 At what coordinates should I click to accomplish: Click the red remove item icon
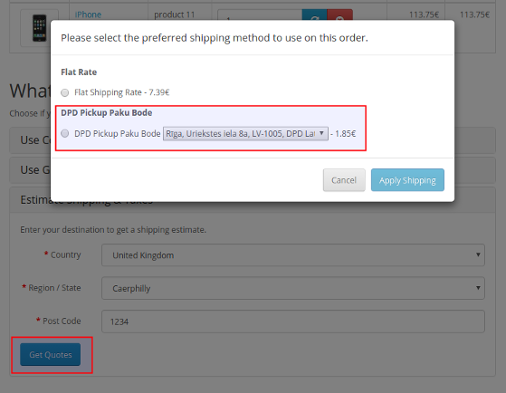[340, 15]
